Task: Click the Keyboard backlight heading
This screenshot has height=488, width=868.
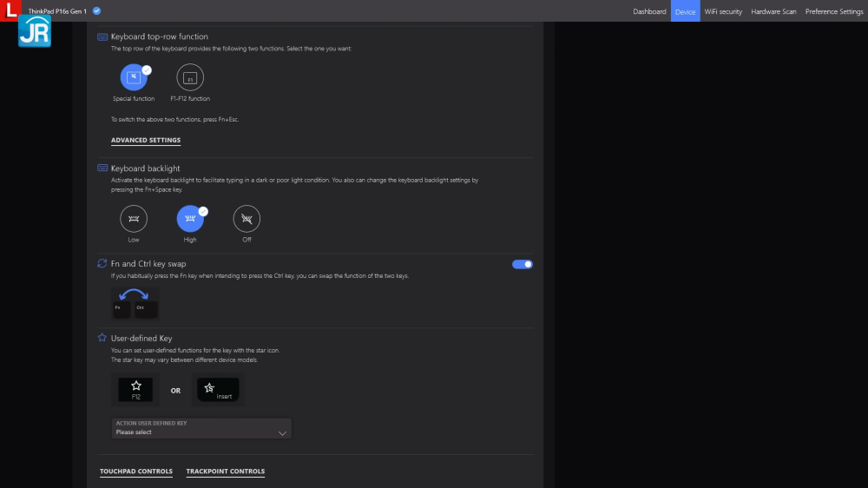Action: point(146,168)
